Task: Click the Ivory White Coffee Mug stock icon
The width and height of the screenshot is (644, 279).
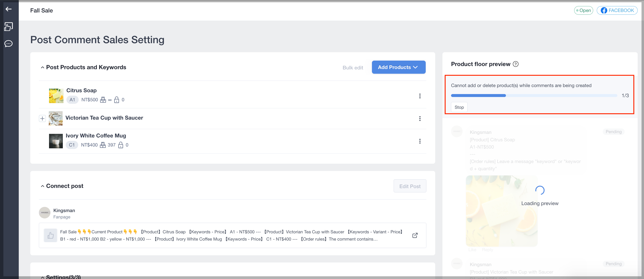Action: click(x=103, y=145)
